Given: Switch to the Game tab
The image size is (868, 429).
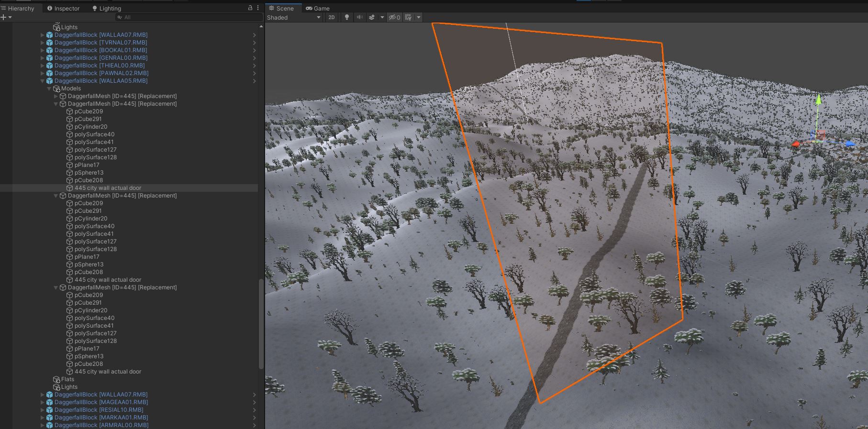Looking at the screenshot, I should point(318,8).
